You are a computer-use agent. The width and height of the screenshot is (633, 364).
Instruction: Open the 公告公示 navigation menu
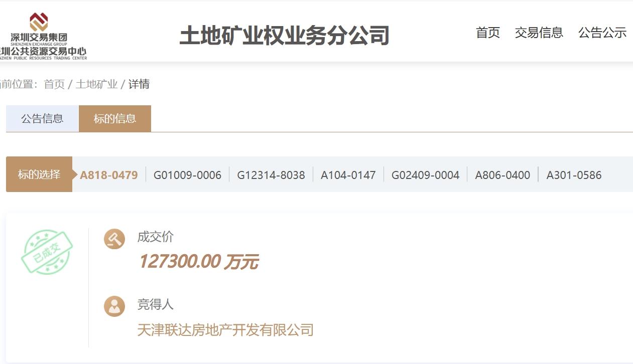602,33
